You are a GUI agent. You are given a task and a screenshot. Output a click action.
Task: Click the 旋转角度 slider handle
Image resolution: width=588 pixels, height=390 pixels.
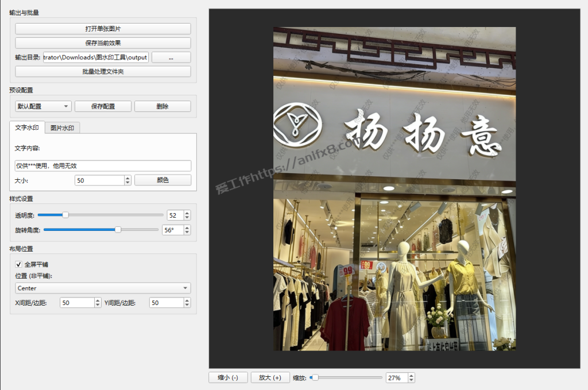pyautogui.click(x=118, y=230)
